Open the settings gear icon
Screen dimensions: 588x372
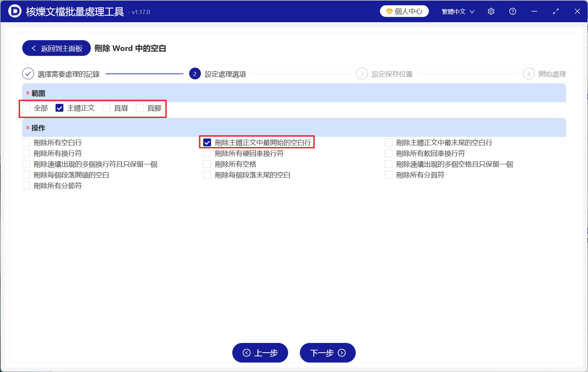coord(491,11)
